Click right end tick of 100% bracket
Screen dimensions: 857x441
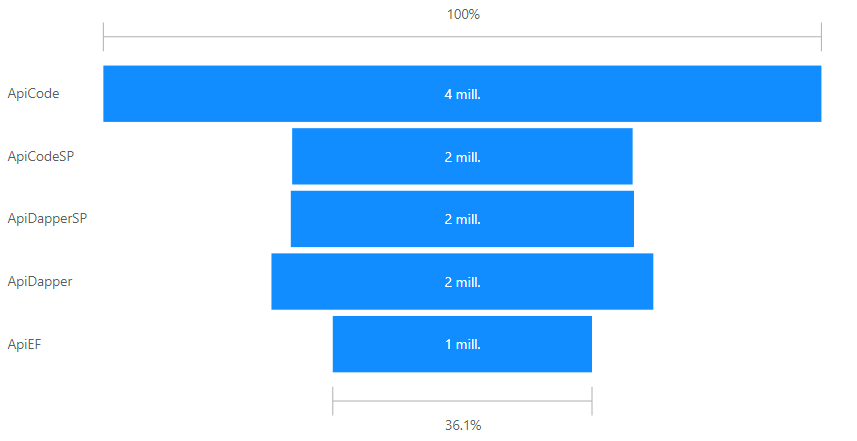pos(821,37)
